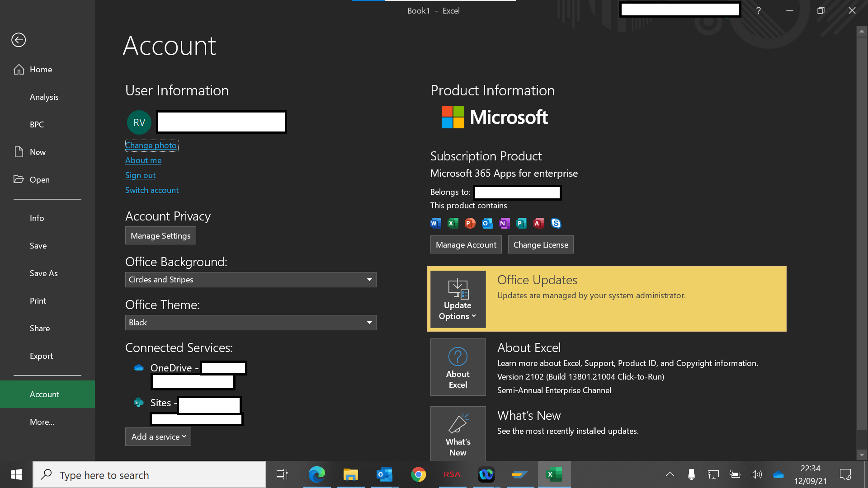Open the Info tab
This screenshot has width=868, height=488.
37,218
